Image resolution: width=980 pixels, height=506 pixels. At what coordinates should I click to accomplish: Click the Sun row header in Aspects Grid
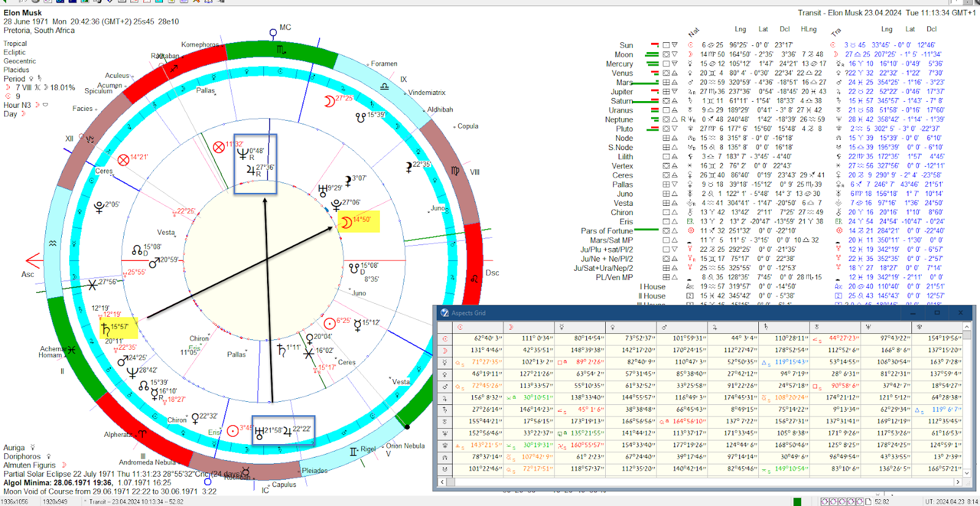click(x=445, y=339)
